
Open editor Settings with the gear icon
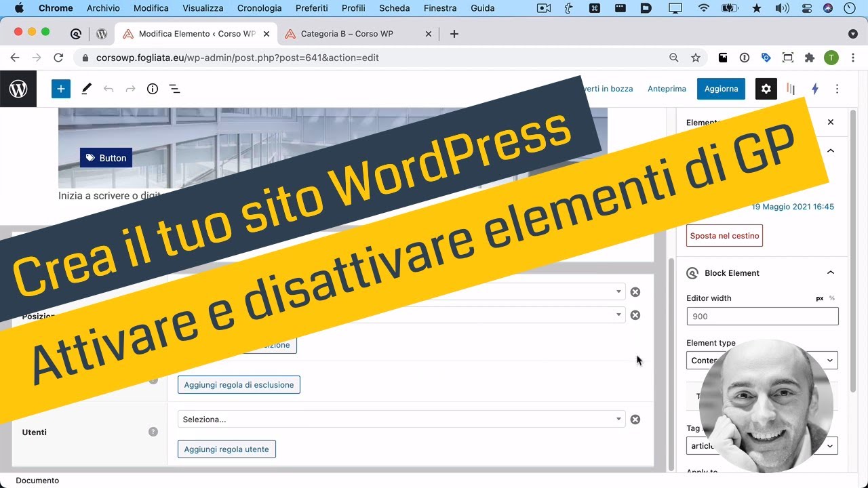(x=766, y=89)
